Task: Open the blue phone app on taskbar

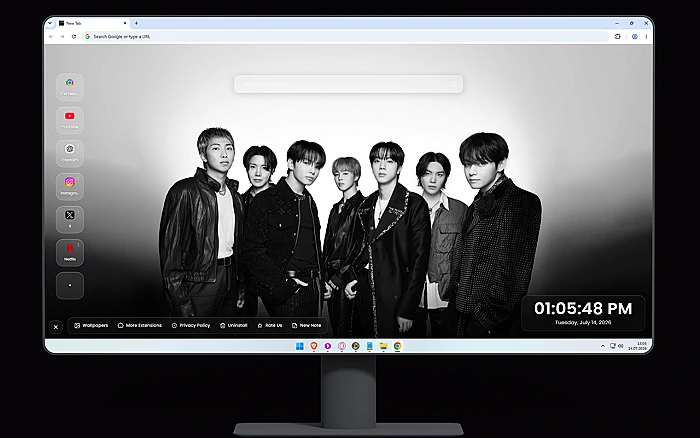Action: [x=370, y=346]
